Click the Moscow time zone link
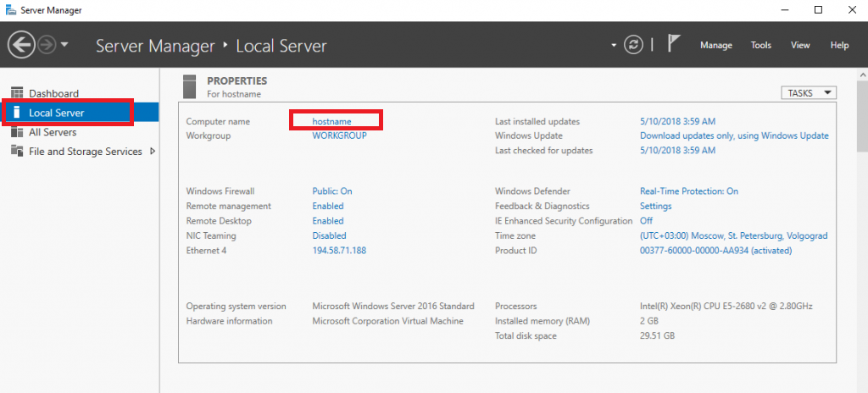The width and height of the screenshot is (868, 393). click(733, 235)
